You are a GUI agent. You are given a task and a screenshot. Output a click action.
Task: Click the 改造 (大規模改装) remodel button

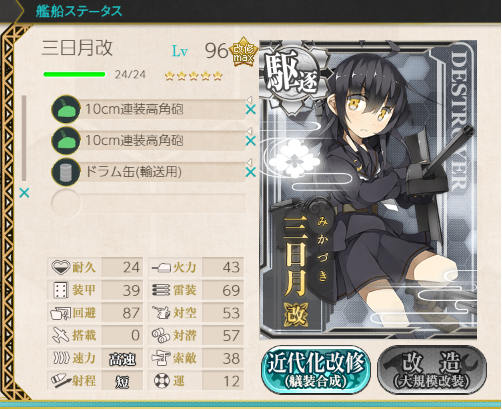click(x=432, y=370)
